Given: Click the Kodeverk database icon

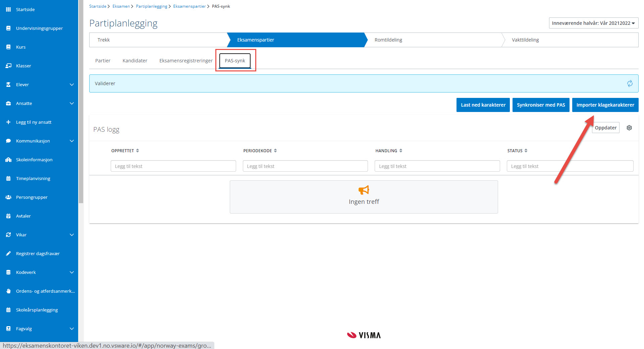Looking at the screenshot, I should point(8,272).
